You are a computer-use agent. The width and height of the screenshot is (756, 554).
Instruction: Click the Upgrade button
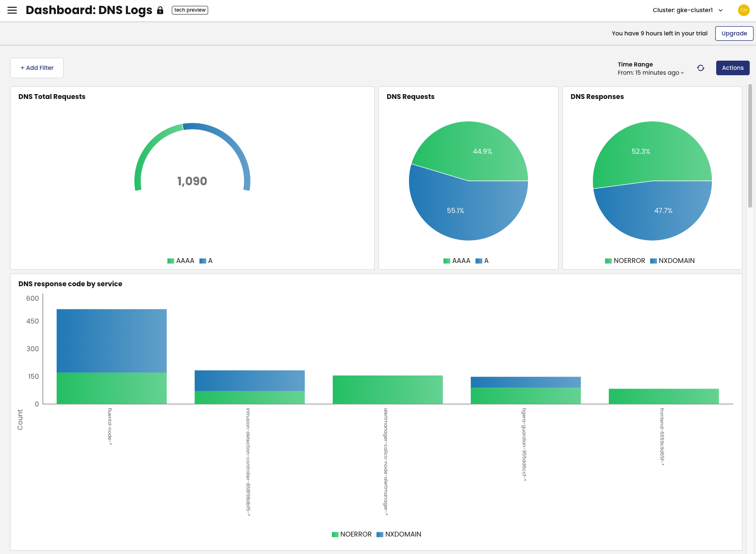click(734, 33)
